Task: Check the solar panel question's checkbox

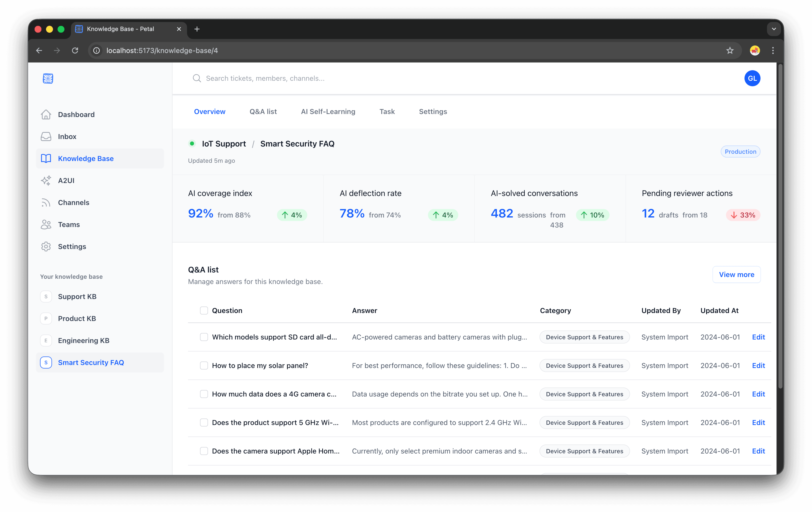Action: pyautogui.click(x=204, y=365)
